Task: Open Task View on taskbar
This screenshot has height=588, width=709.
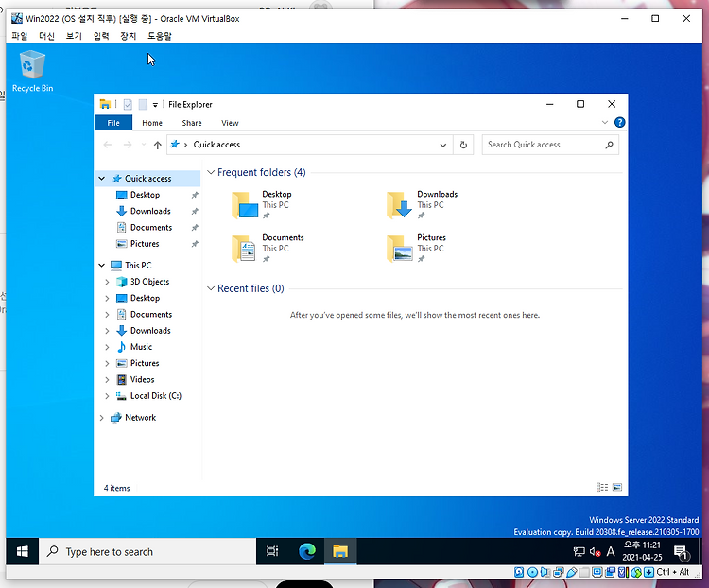Action: coord(272,551)
